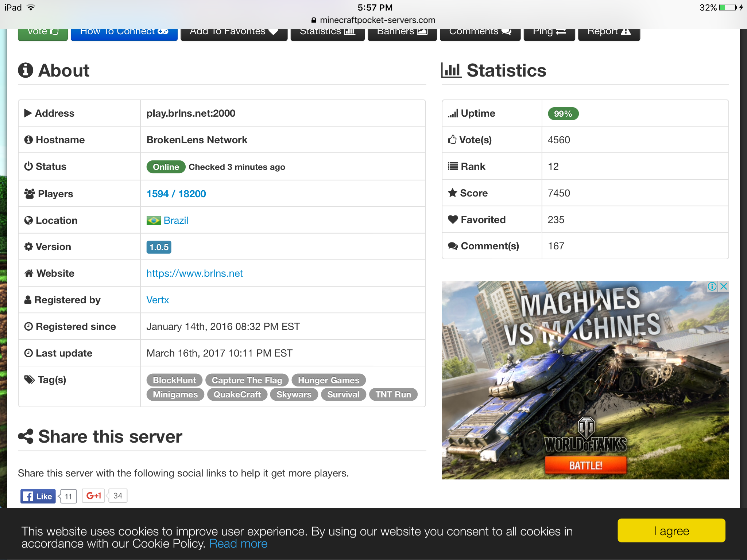Add server to favorites
The image size is (747, 560).
(234, 34)
